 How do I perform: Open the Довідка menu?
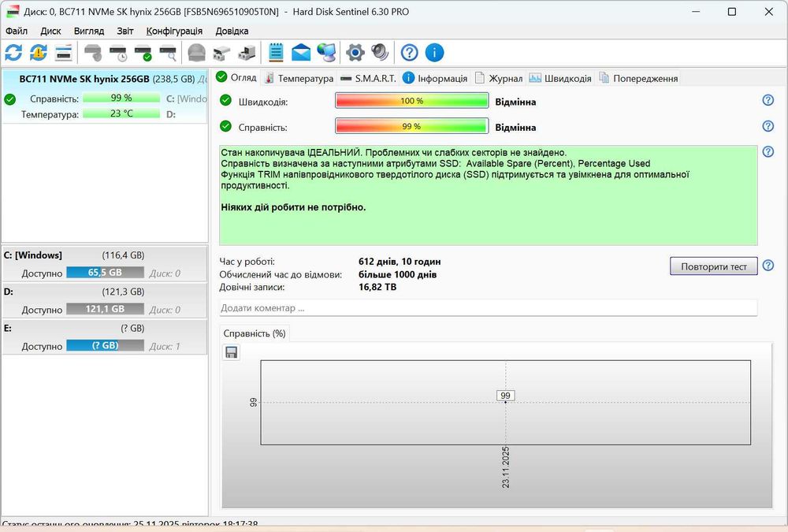pos(232,31)
